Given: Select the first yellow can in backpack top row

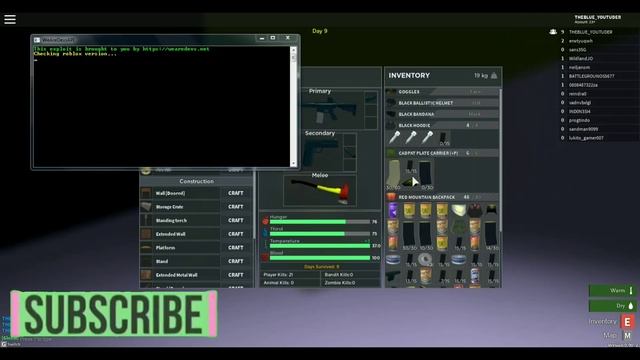Looking at the screenshot, I should pyautogui.click(x=409, y=211).
